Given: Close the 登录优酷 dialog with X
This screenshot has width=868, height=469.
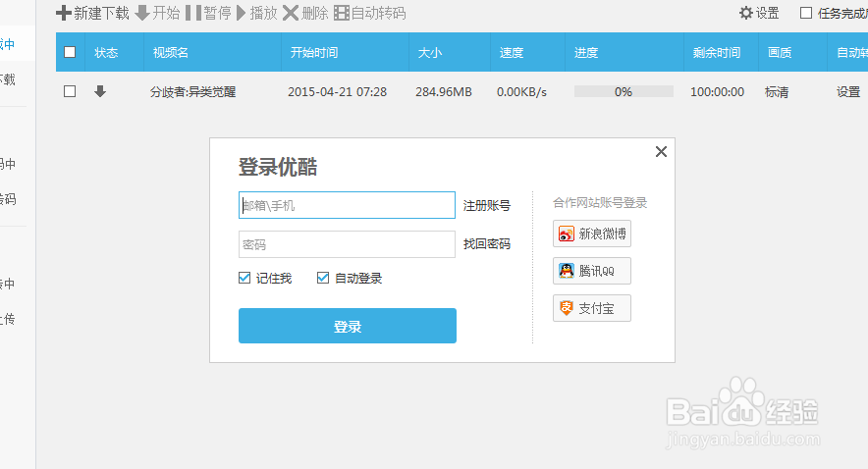Looking at the screenshot, I should 661,151.
